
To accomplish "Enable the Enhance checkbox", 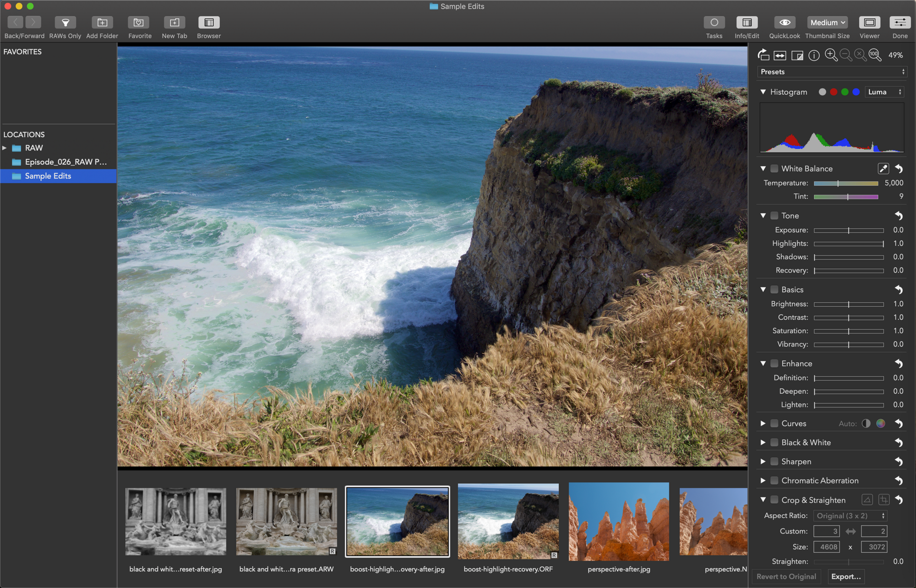I will click(x=774, y=363).
